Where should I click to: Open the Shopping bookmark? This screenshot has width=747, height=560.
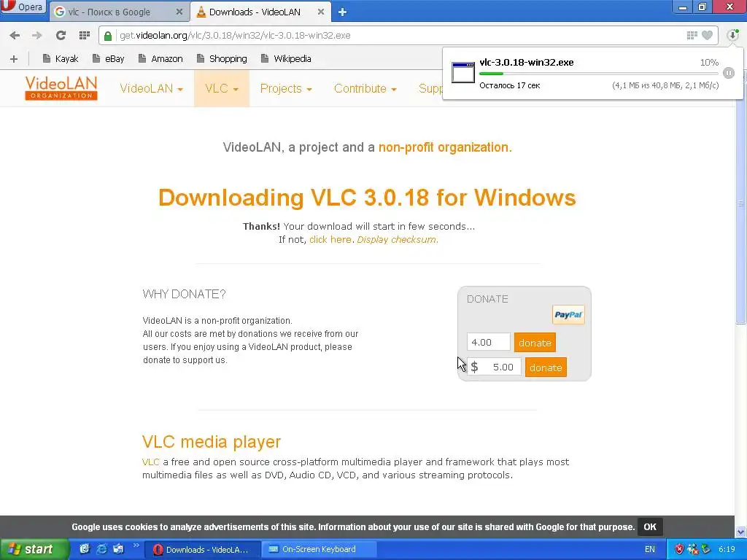222,58
